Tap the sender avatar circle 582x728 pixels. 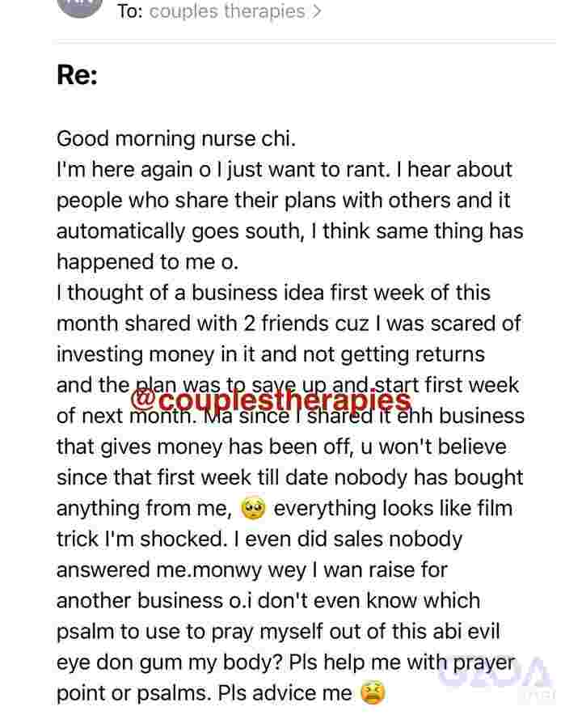click(x=80, y=6)
